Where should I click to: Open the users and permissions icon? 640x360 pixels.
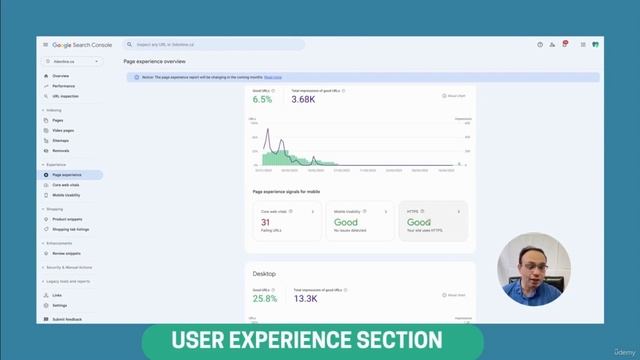pyautogui.click(x=552, y=44)
